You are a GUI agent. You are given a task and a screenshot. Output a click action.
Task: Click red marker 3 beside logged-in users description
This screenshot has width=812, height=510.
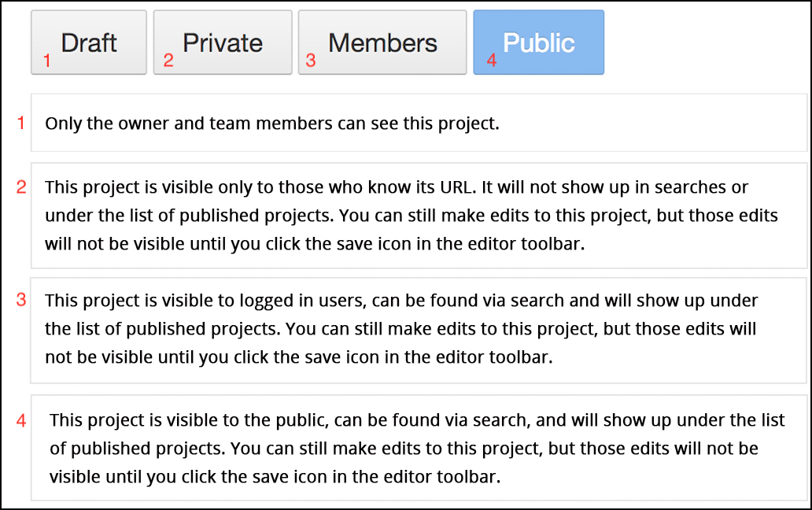tap(21, 300)
